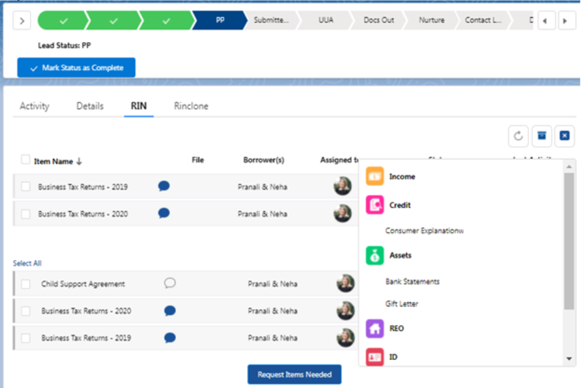Click the blue X icon button
This screenshot has width=588, height=388.
click(564, 136)
